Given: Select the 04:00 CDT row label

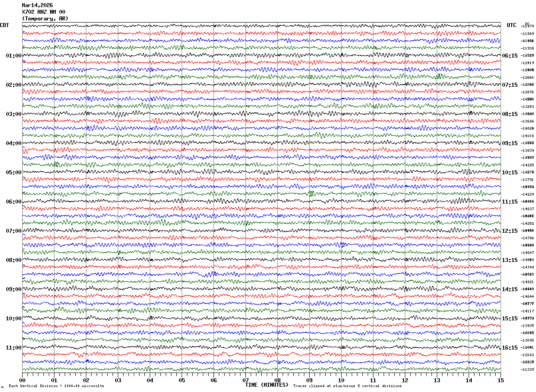Looking at the screenshot, I should pyautogui.click(x=14, y=143).
